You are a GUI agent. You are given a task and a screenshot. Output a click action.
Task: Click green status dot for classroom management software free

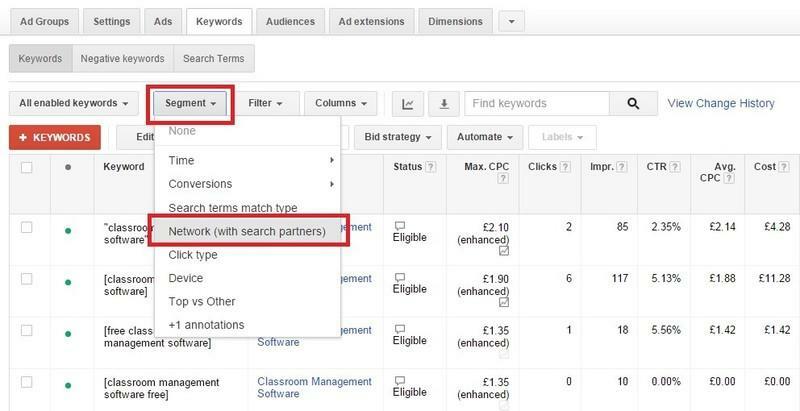[68, 385]
